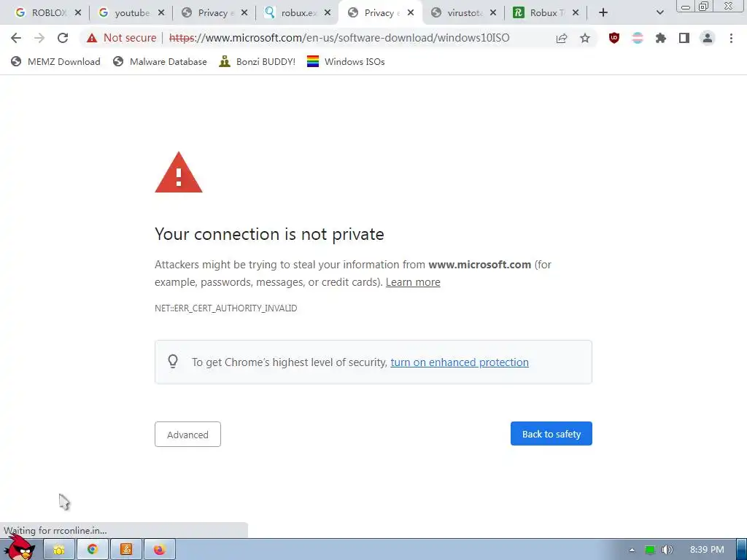Open the Extensions puzzle piece menu
This screenshot has height=560, width=747.
[x=661, y=38]
